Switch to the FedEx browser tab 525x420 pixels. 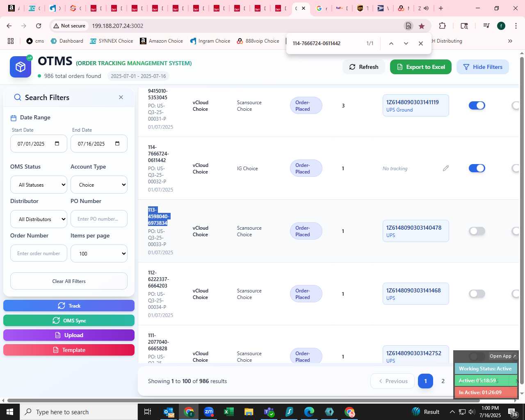342,8
